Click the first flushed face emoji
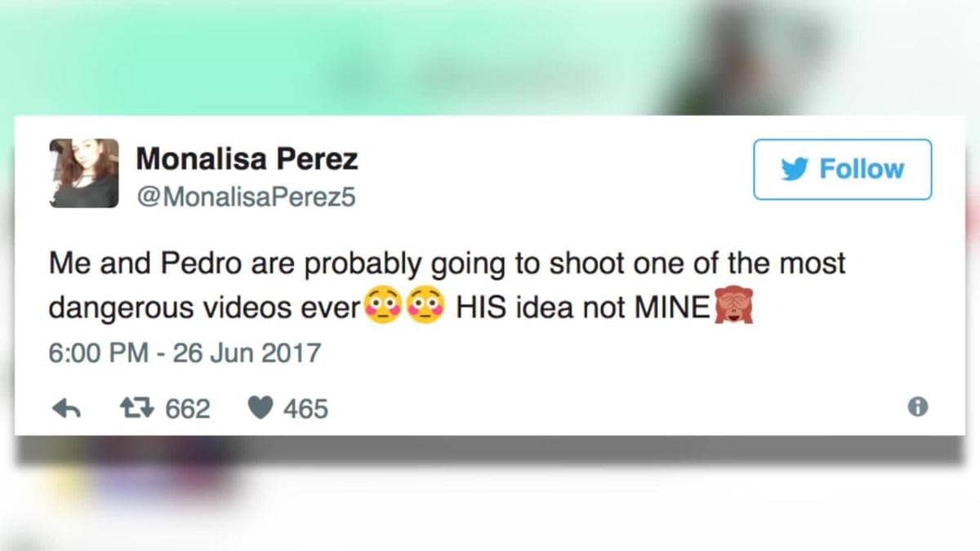The image size is (980, 551). coord(384,307)
